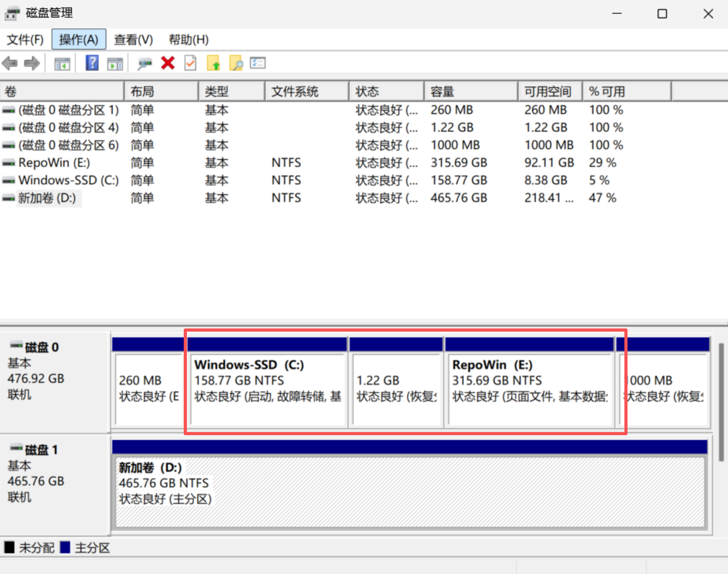The width and height of the screenshot is (728, 574).
Task: Click the document checkmark properties icon
Action: click(x=190, y=63)
